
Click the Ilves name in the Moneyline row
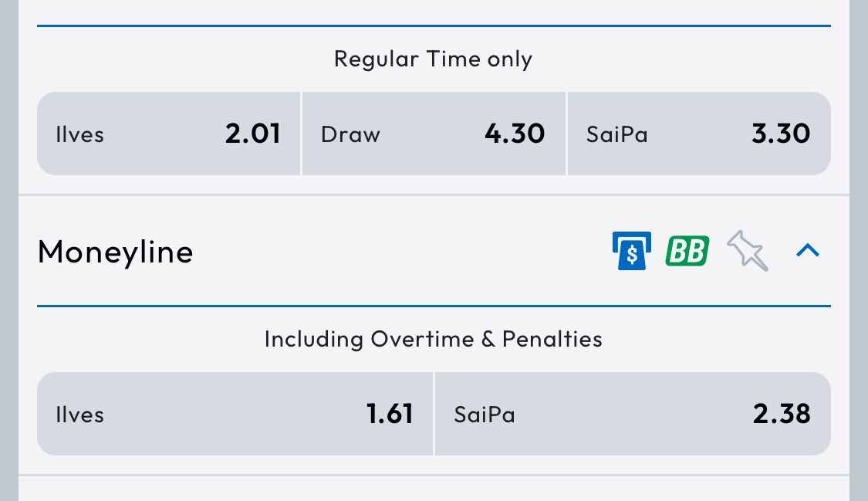click(79, 415)
